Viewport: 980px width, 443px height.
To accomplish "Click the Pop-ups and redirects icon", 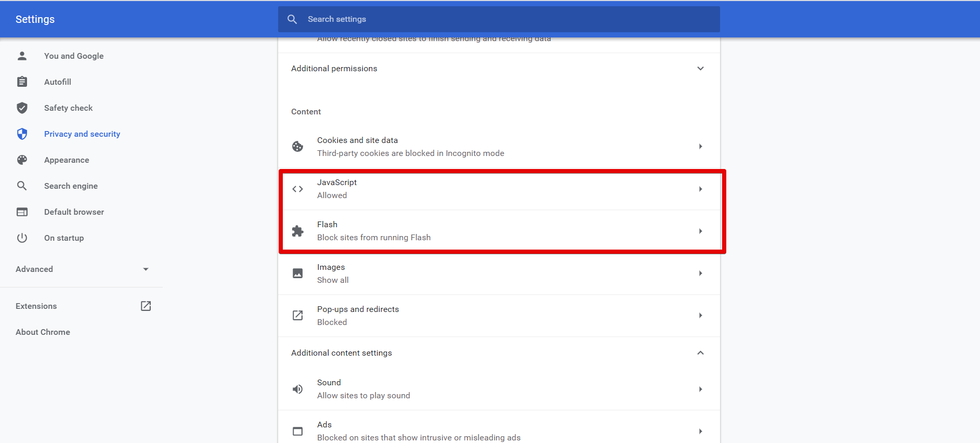I will pyautogui.click(x=297, y=316).
